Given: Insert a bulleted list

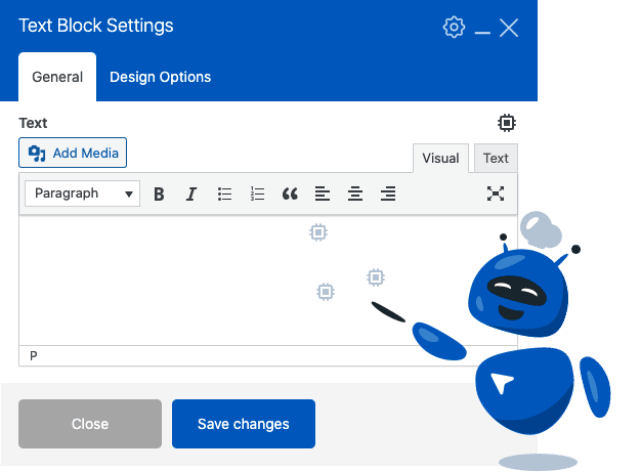Looking at the screenshot, I should click(225, 194).
